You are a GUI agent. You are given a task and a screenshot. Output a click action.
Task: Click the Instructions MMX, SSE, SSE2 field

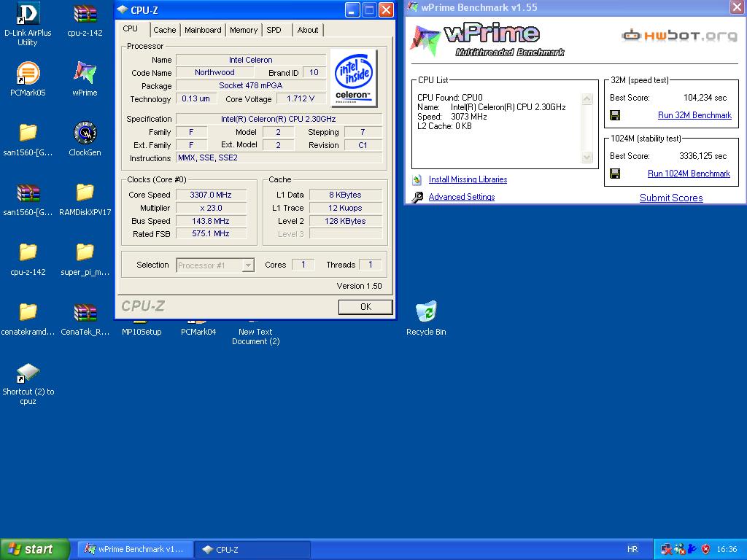click(x=279, y=157)
